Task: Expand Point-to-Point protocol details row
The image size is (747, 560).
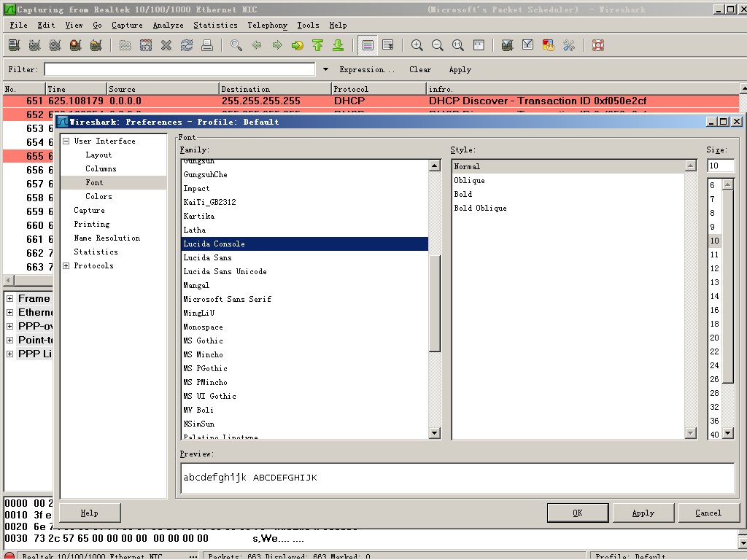Action: click(x=9, y=340)
